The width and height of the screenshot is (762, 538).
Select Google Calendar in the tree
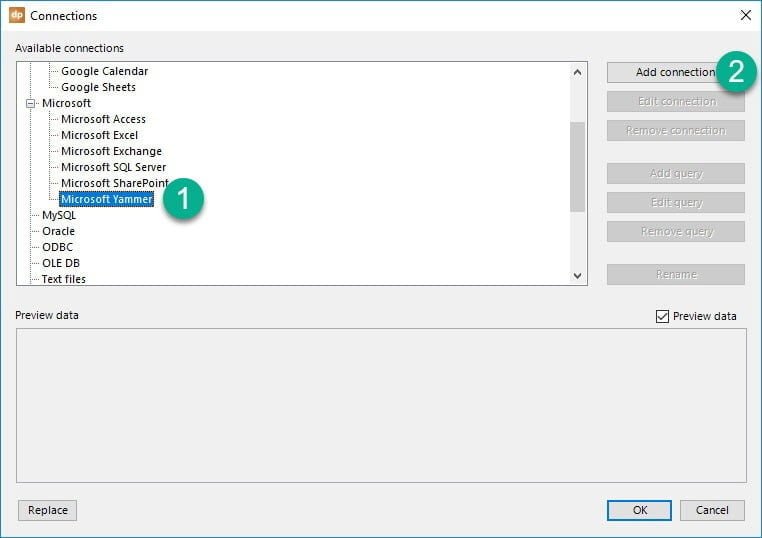tap(104, 71)
